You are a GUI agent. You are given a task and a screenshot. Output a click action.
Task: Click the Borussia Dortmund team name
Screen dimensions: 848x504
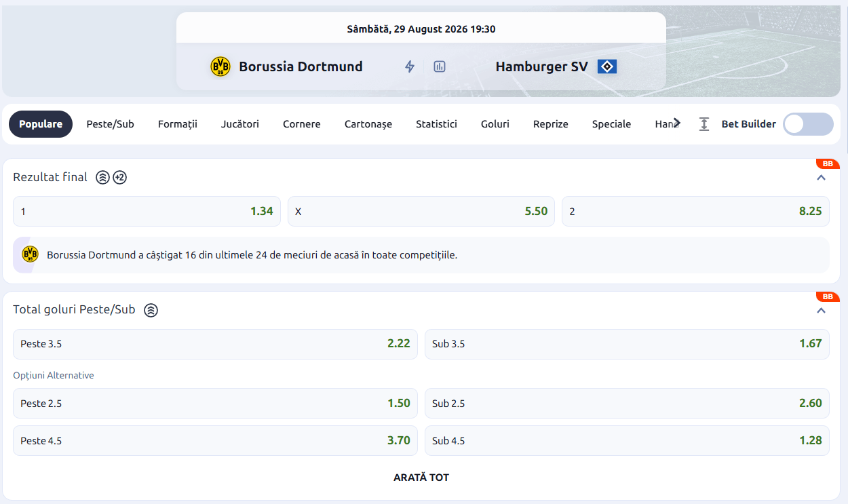point(301,66)
